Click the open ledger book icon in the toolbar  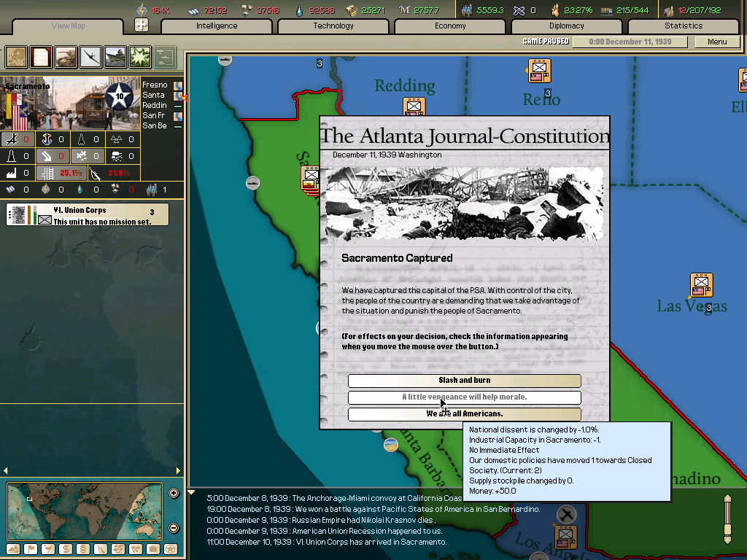41,58
